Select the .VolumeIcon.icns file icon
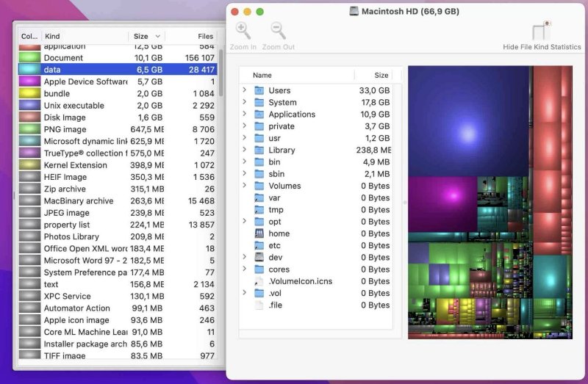 point(259,281)
